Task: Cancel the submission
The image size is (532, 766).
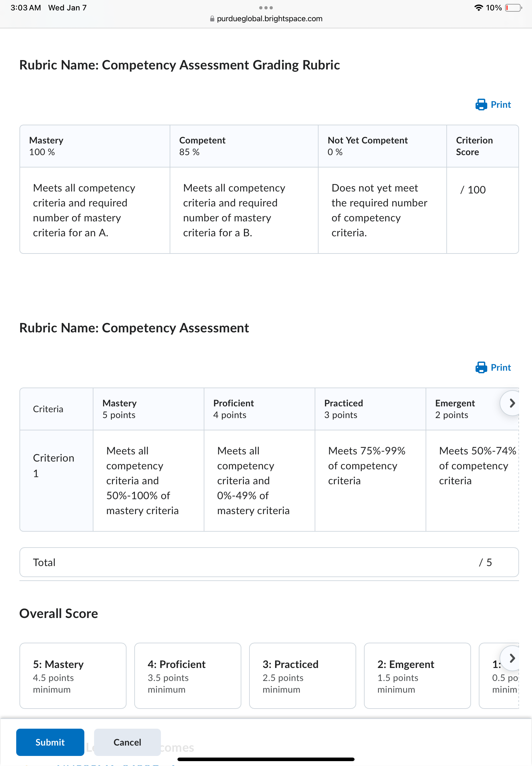Action: click(x=127, y=742)
